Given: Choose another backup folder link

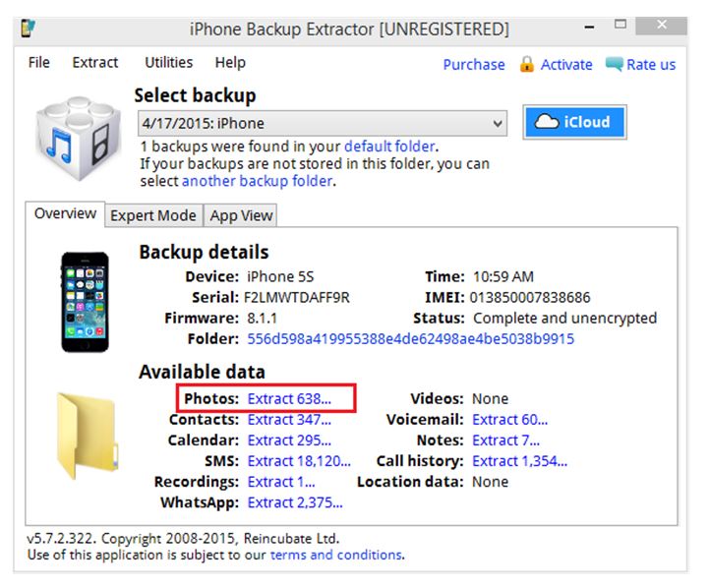Looking at the screenshot, I should click(257, 181).
